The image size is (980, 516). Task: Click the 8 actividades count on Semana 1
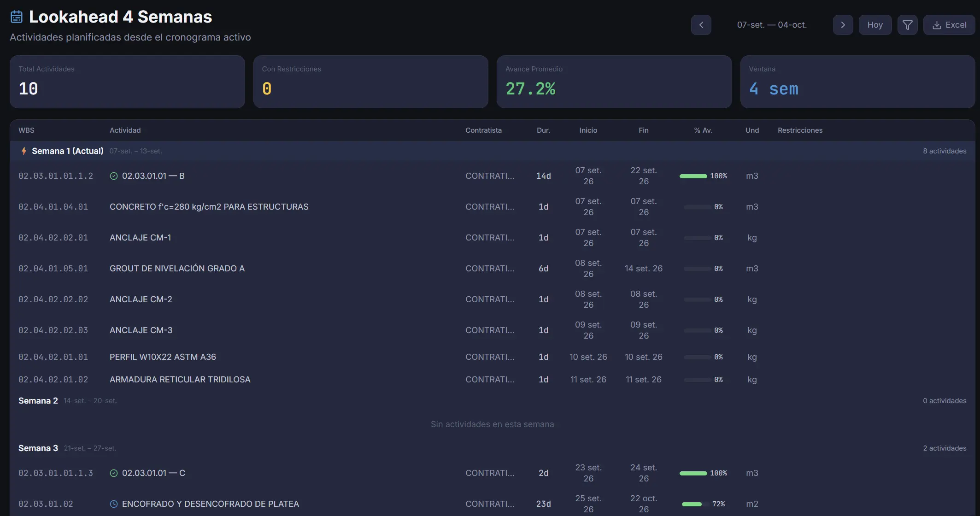[945, 151]
